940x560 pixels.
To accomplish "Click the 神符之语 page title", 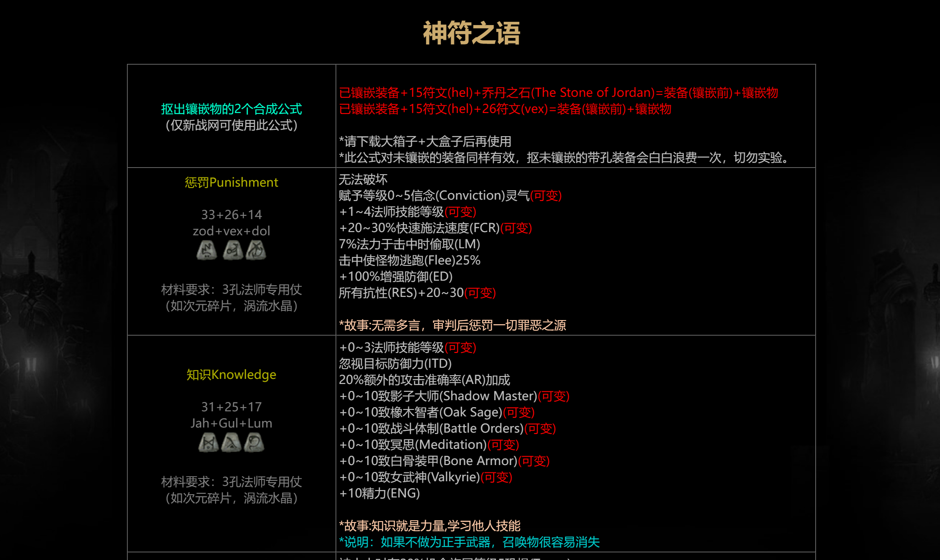I will (x=471, y=33).
